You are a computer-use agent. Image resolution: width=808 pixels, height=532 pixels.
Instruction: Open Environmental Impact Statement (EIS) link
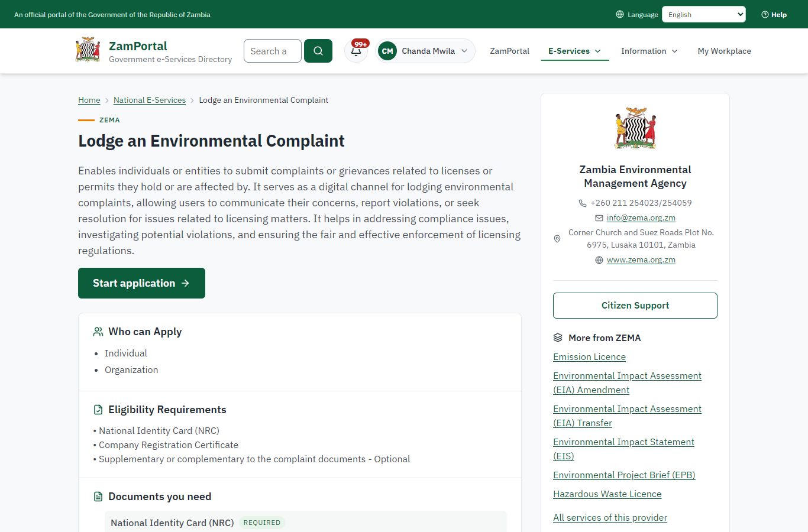623,449
